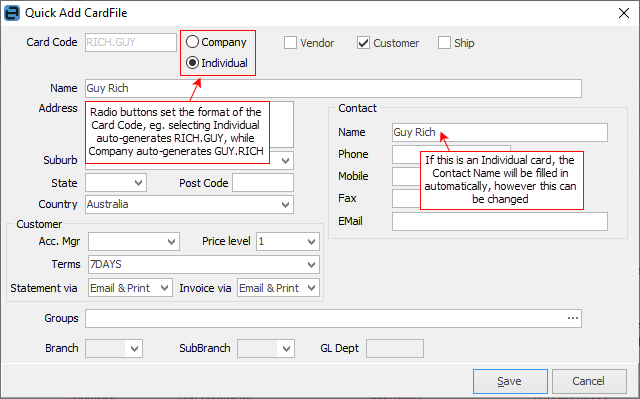Click the Card Code field RICH.GUY
The image size is (640, 399).
pyautogui.click(x=131, y=42)
